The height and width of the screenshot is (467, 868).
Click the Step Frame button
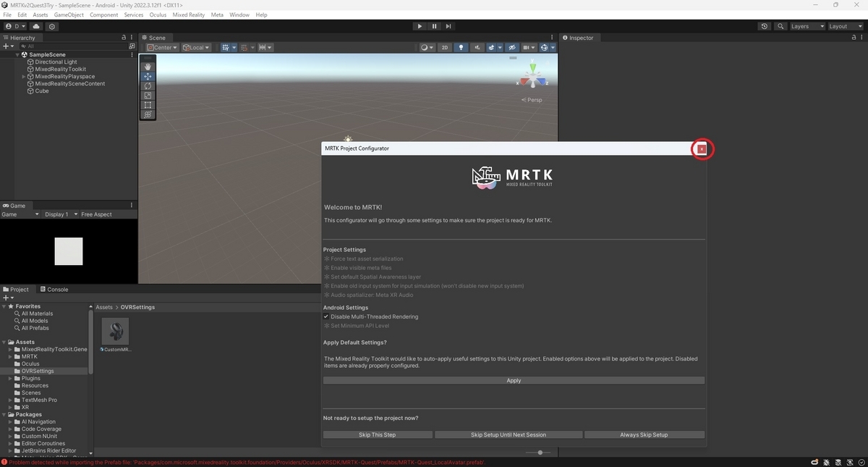point(448,26)
